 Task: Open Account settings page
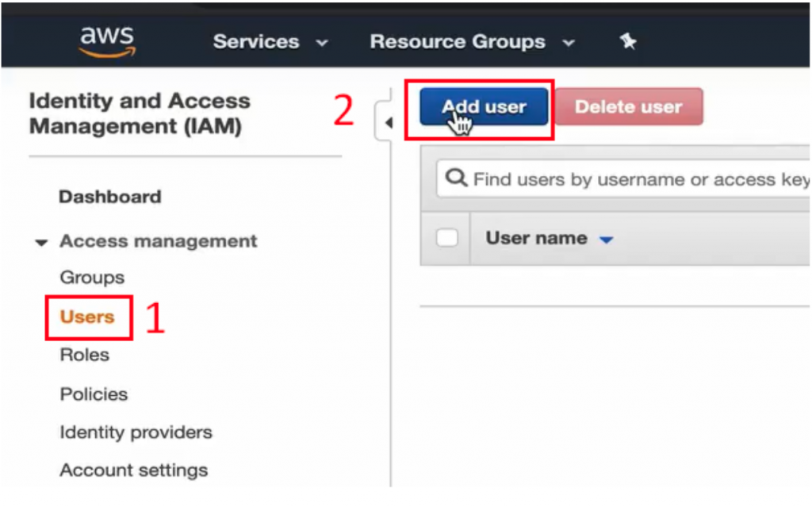pos(133,470)
